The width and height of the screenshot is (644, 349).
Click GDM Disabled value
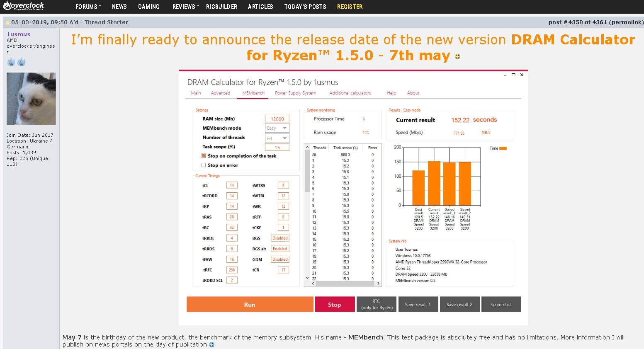point(280,259)
